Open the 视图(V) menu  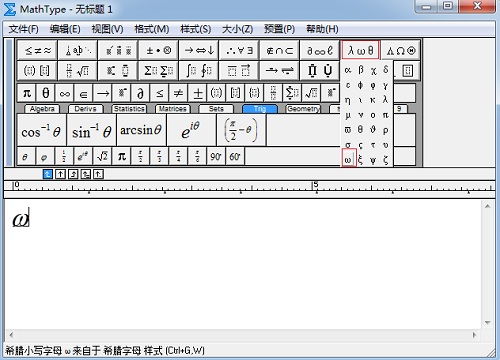pos(107,29)
